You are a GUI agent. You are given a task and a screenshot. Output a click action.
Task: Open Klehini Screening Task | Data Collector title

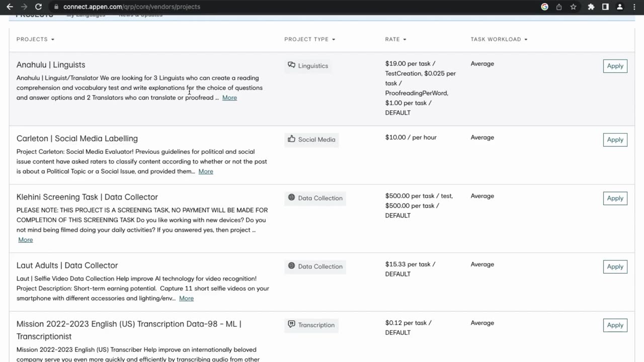87,197
